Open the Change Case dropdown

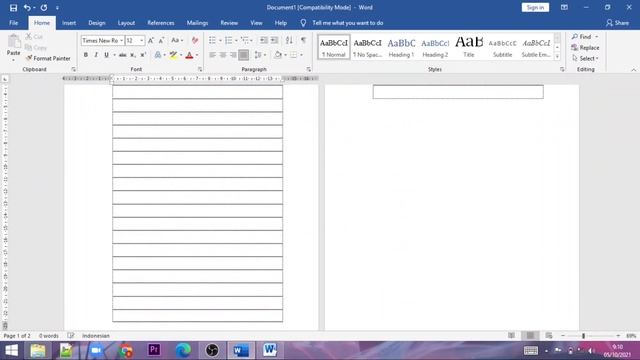177,40
